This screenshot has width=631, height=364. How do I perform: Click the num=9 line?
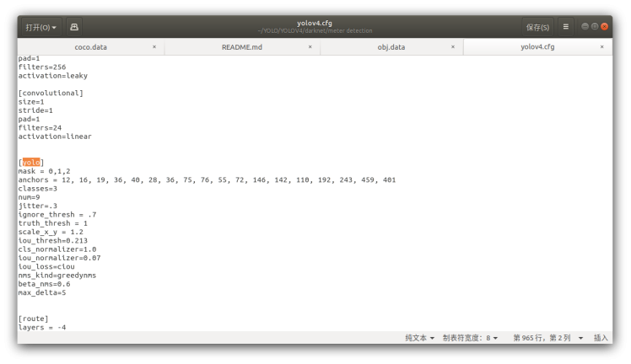point(29,197)
